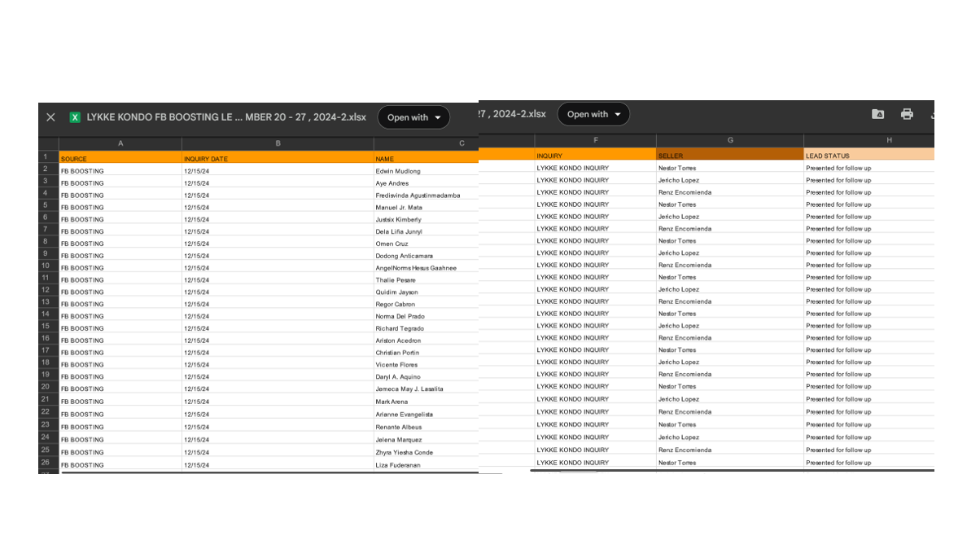Select row number 20
Screen dimensions: 980x558
[x=48, y=387]
